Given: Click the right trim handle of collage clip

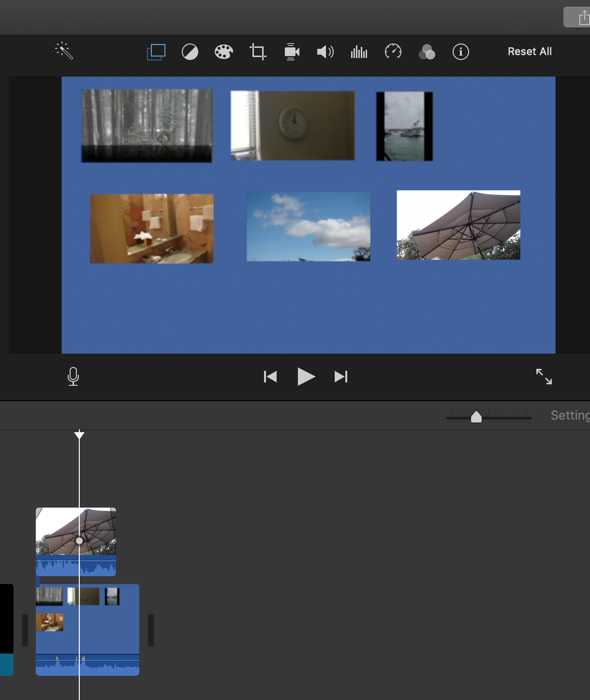Looking at the screenshot, I should [x=151, y=630].
